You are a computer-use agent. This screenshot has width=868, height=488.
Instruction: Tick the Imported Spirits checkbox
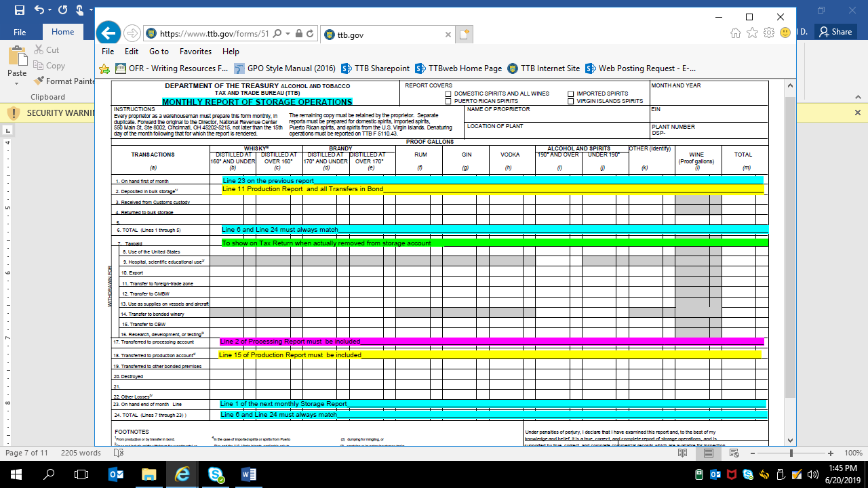[570, 94]
